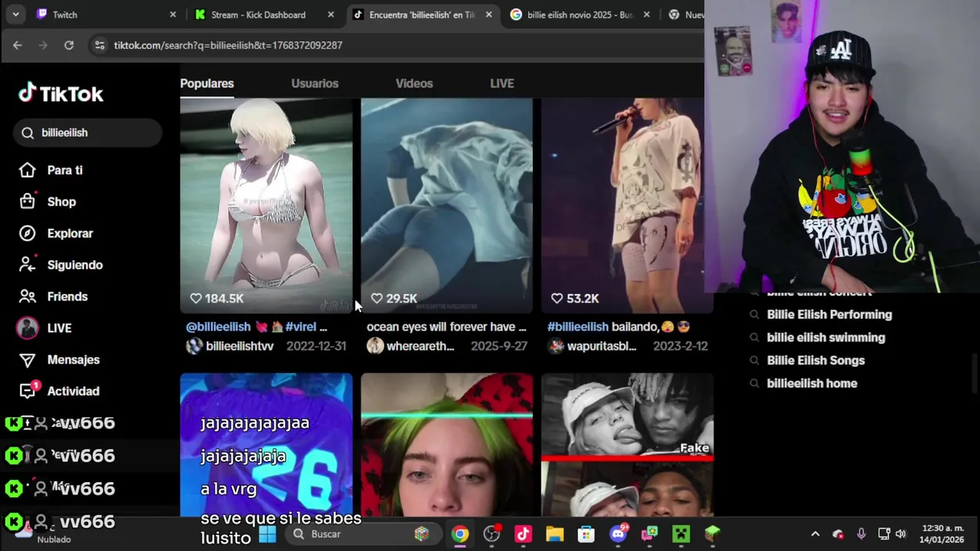Click the #billieeilish bailando caption

tap(619, 327)
